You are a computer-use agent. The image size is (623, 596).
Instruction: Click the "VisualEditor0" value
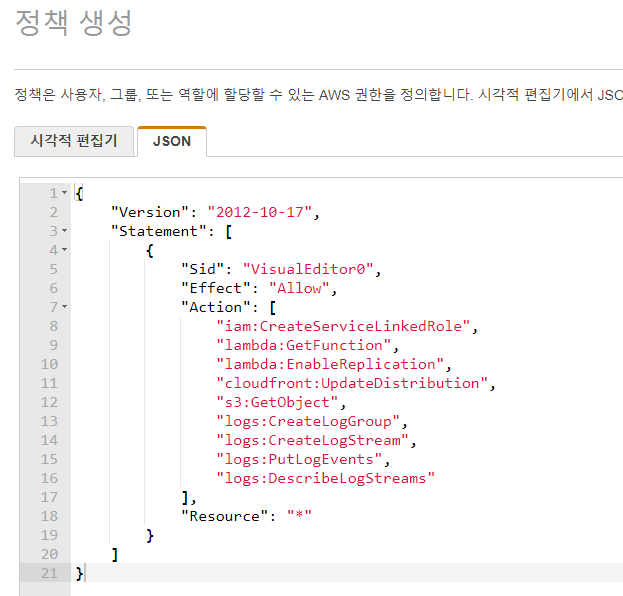tap(308, 269)
